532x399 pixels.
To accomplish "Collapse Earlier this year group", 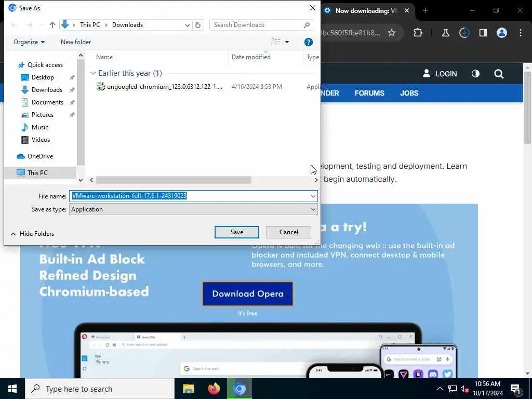I will pyautogui.click(x=93, y=73).
